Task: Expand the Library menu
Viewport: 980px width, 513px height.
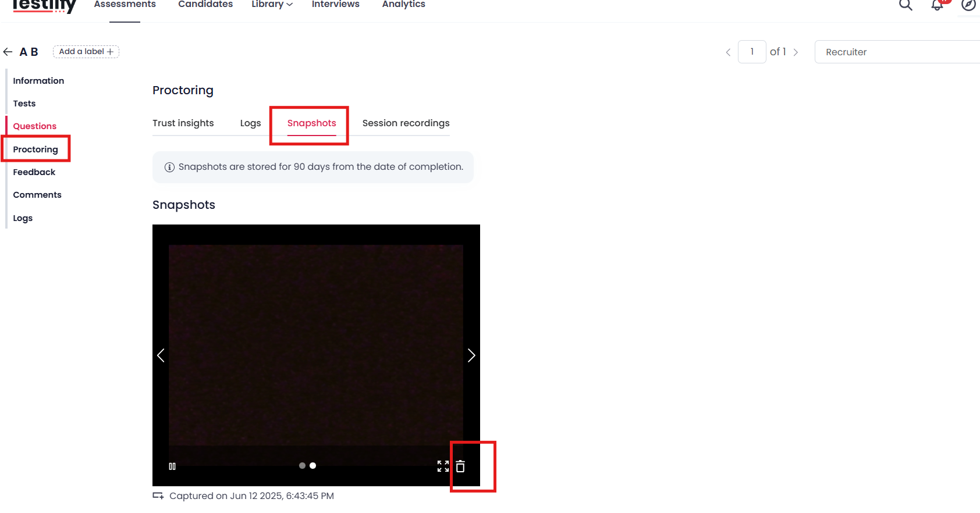Action: point(272,5)
